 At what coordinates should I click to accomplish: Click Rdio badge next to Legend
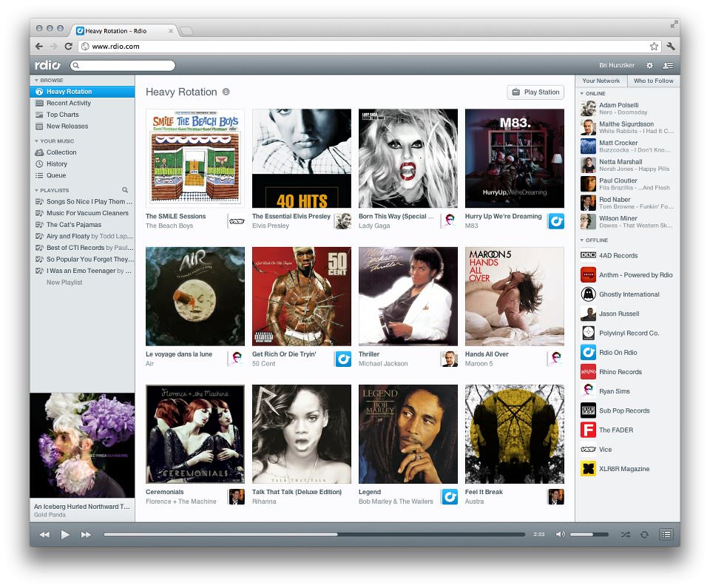[450, 497]
